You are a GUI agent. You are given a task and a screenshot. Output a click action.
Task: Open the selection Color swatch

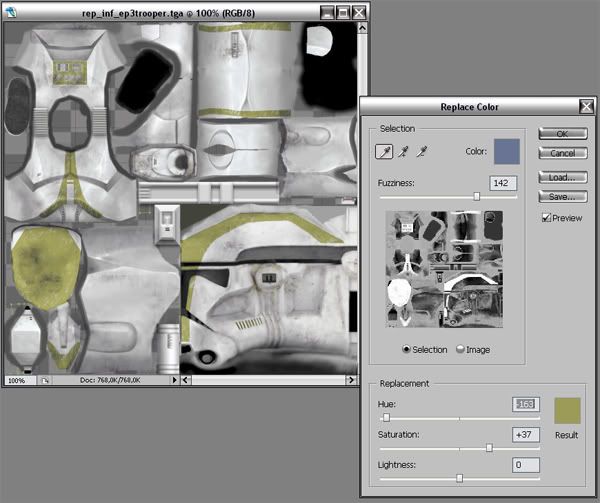pyautogui.click(x=507, y=151)
